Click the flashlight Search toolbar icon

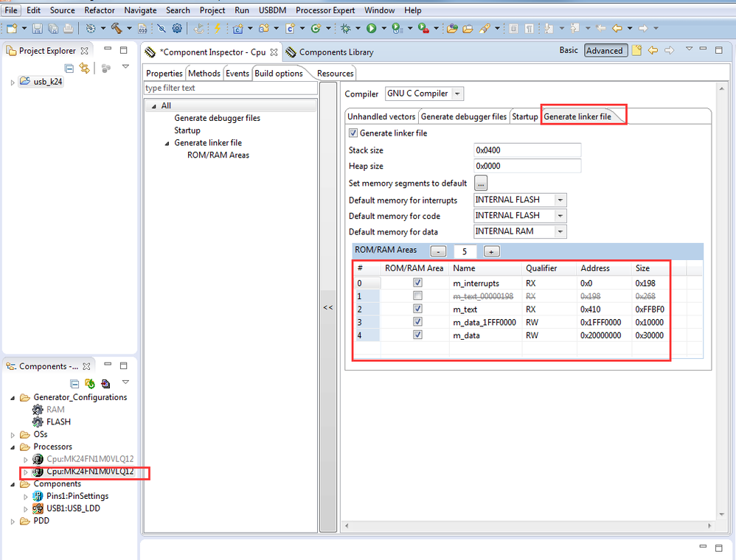[484, 29]
